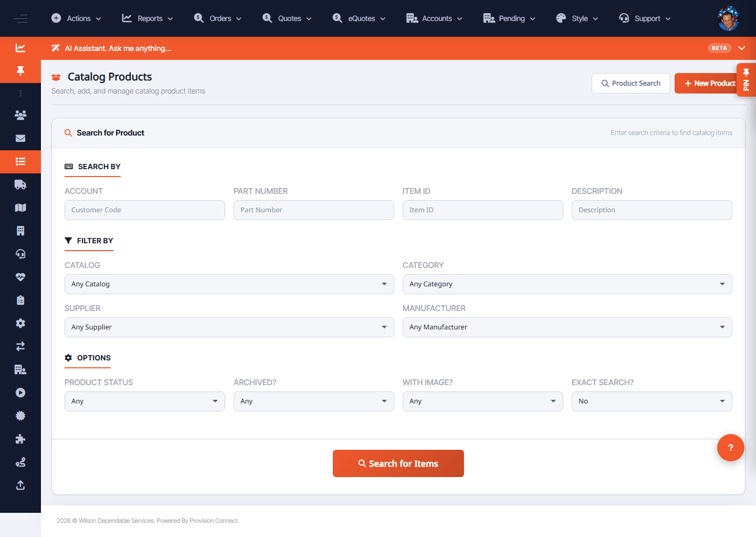The width and height of the screenshot is (756, 537).
Task: Open the eQuotes menu
Action: tap(359, 18)
